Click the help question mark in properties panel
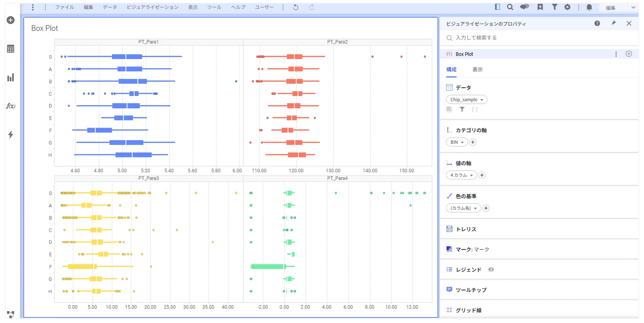 tap(597, 23)
